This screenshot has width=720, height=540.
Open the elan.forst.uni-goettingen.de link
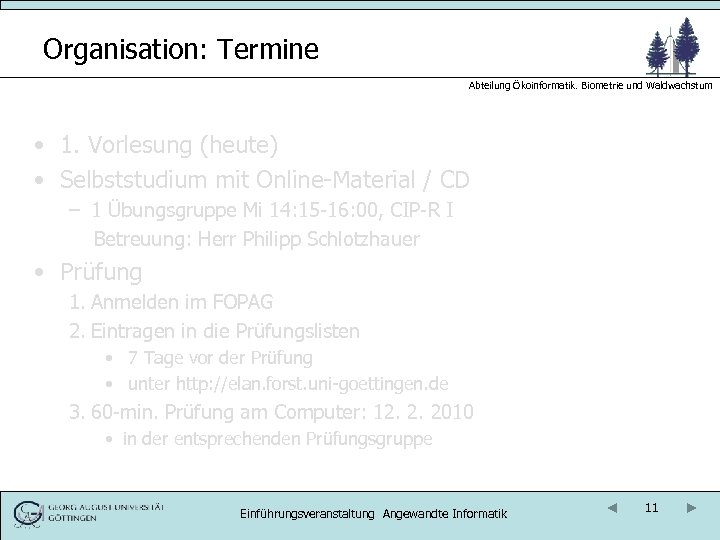coord(312,384)
